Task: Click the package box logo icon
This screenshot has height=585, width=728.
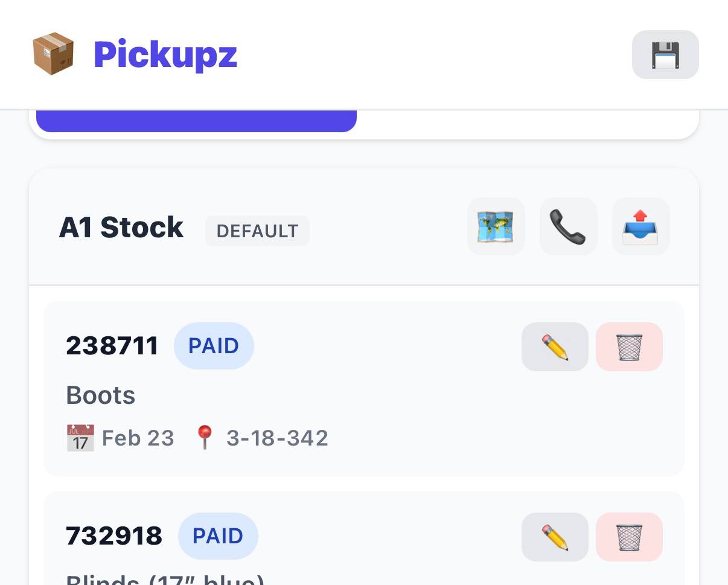Action: click(53, 54)
